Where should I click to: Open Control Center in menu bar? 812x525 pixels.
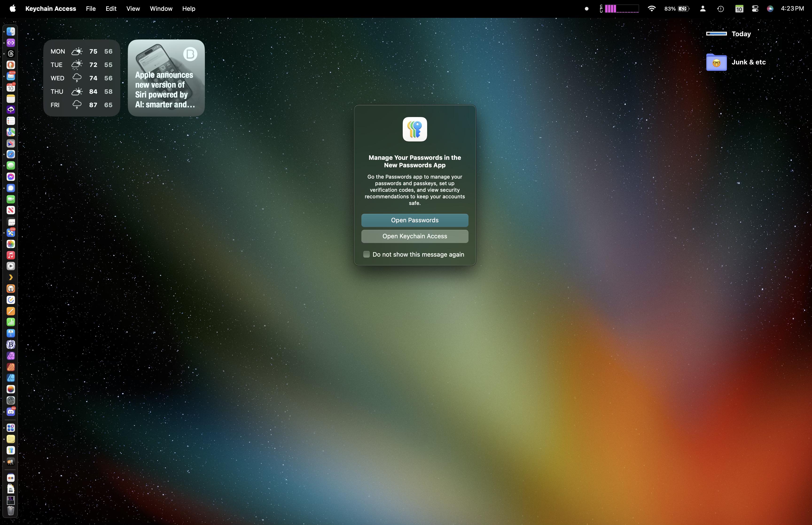pos(755,8)
